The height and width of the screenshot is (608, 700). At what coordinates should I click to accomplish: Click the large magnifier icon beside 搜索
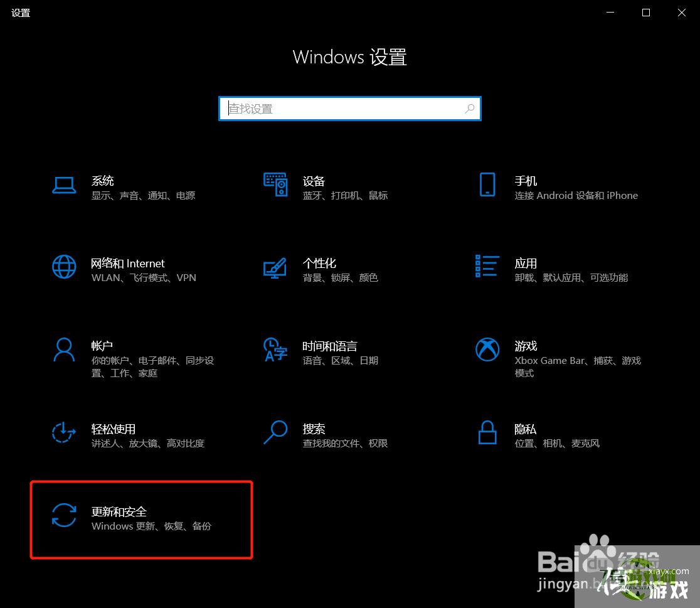(x=275, y=432)
